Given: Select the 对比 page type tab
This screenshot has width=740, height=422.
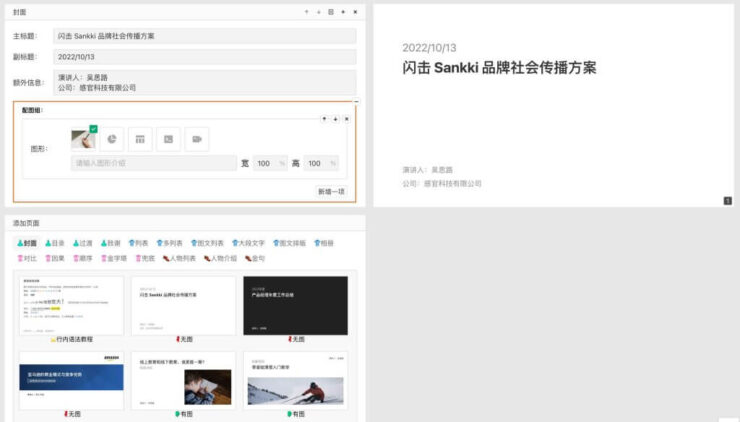Looking at the screenshot, I should point(27,258).
